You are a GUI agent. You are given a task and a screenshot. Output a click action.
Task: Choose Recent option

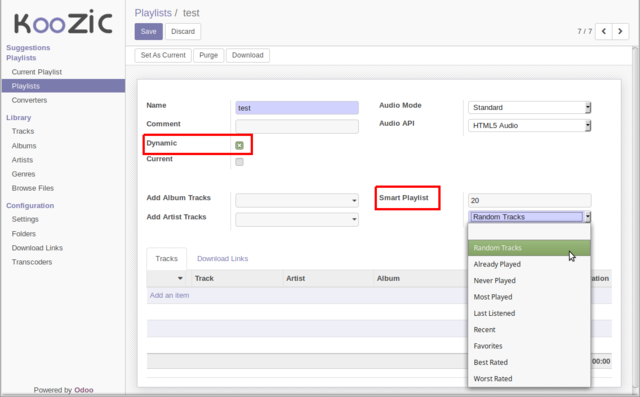[x=529, y=330]
